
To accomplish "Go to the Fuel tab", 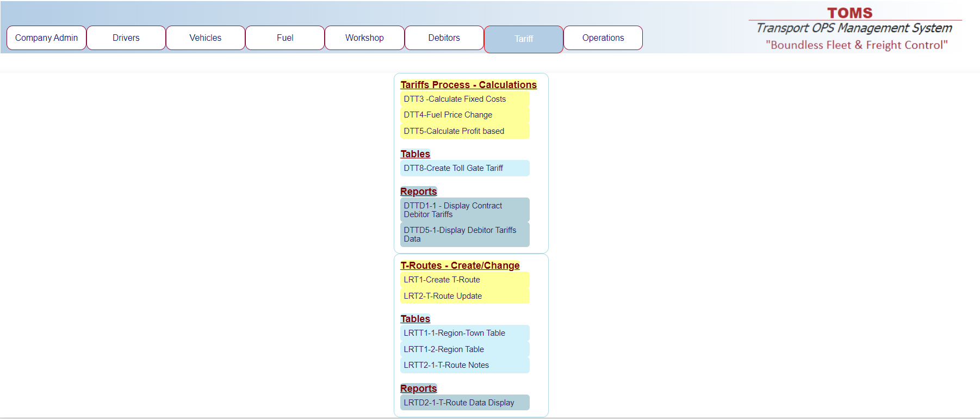I will click(x=284, y=38).
